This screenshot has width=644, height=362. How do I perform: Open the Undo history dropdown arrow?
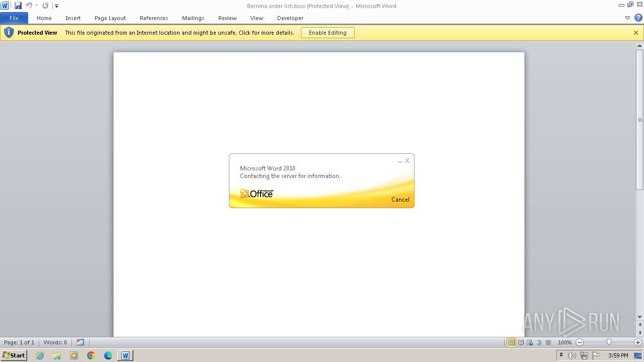pos(36,6)
